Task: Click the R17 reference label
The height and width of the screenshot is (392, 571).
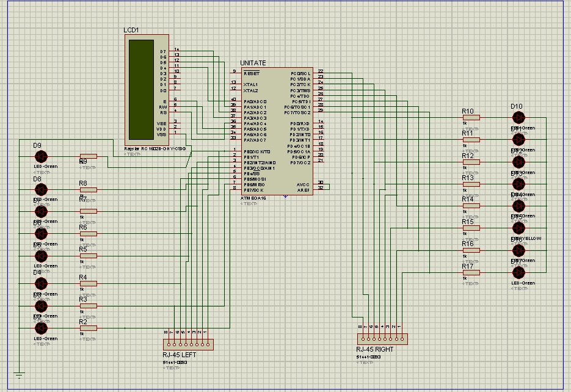Action: (x=468, y=266)
